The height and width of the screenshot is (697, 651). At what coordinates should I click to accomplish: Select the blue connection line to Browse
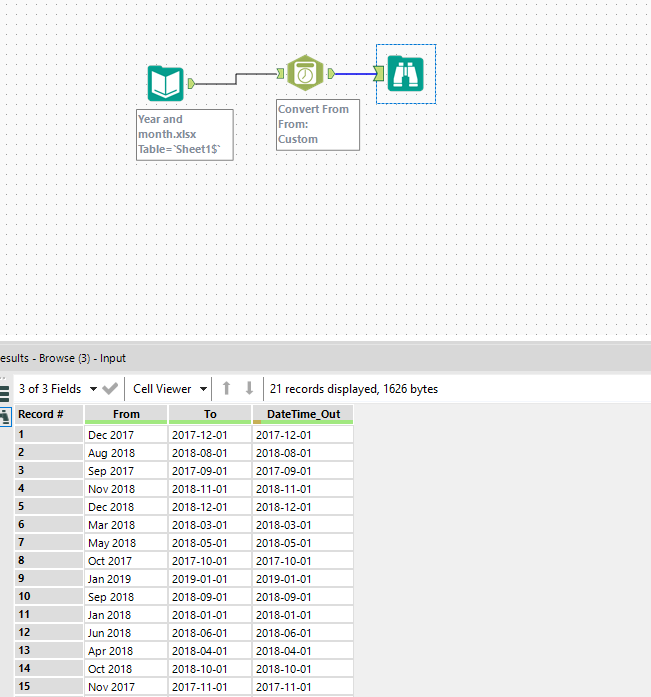(354, 74)
